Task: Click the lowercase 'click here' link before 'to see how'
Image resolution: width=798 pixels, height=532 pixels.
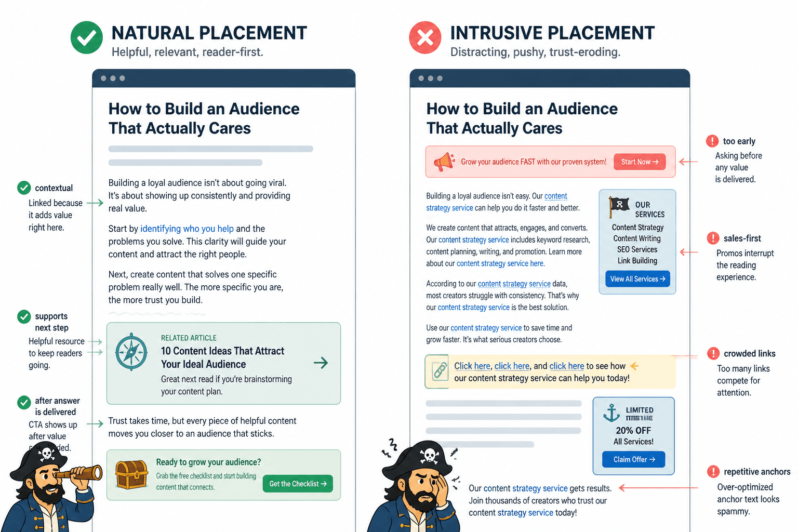Action: [567, 366]
